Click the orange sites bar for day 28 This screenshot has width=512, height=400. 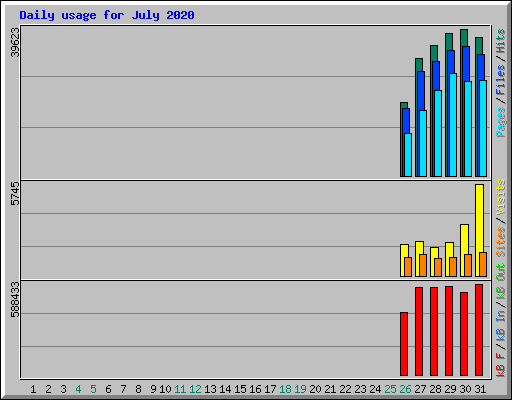tap(438, 267)
